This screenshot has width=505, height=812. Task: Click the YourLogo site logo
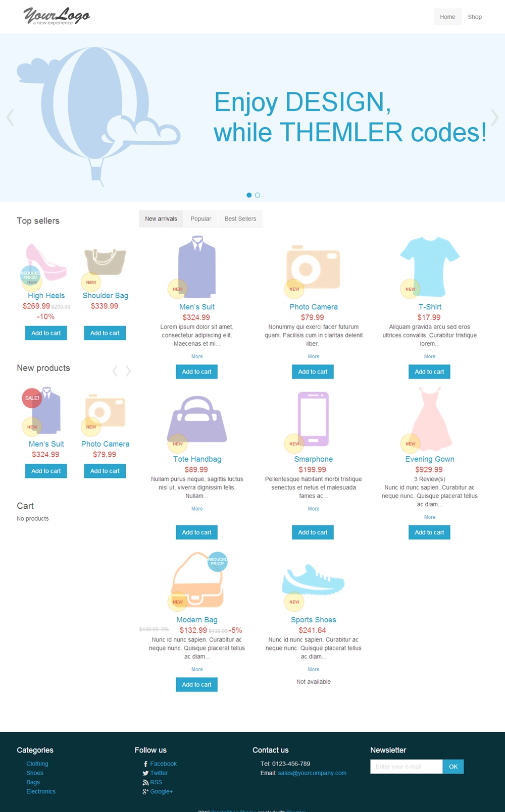(57, 16)
